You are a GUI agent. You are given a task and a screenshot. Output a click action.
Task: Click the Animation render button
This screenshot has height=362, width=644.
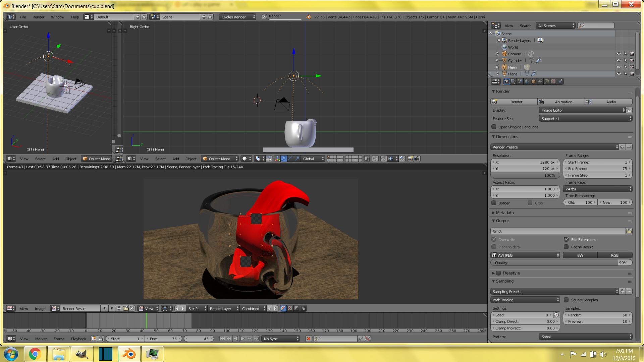coord(561,102)
